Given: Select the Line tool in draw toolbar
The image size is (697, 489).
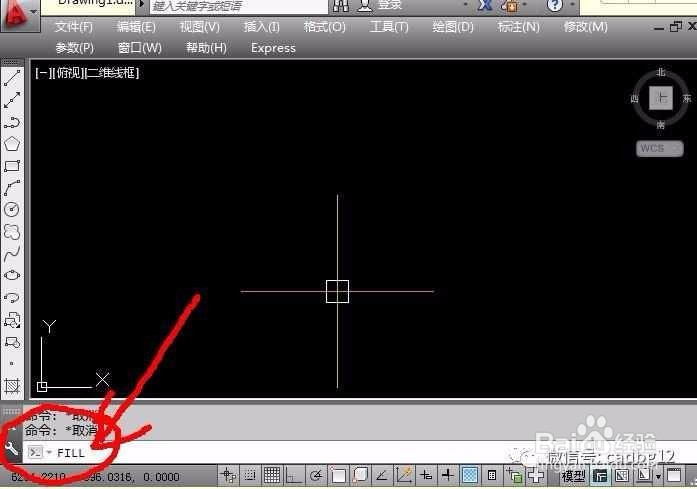Looking at the screenshot, I should click(x=12, y=78).
